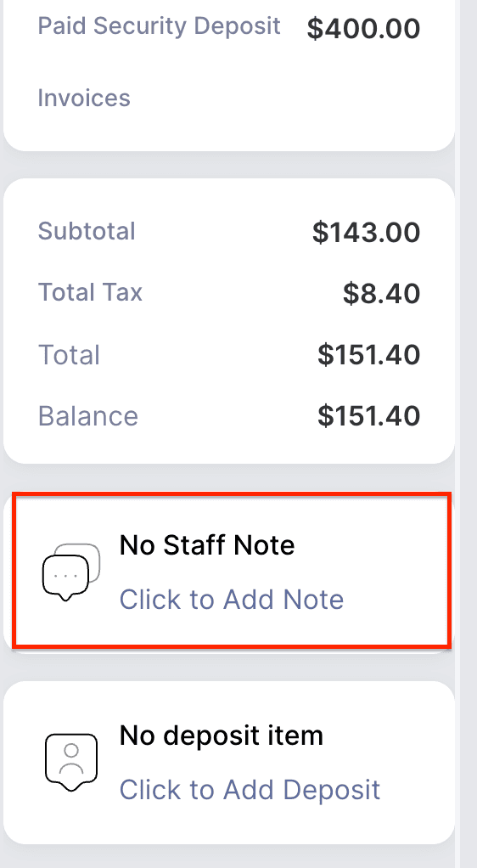Click the $143.00 subtotal amount

tap(367, 232)
